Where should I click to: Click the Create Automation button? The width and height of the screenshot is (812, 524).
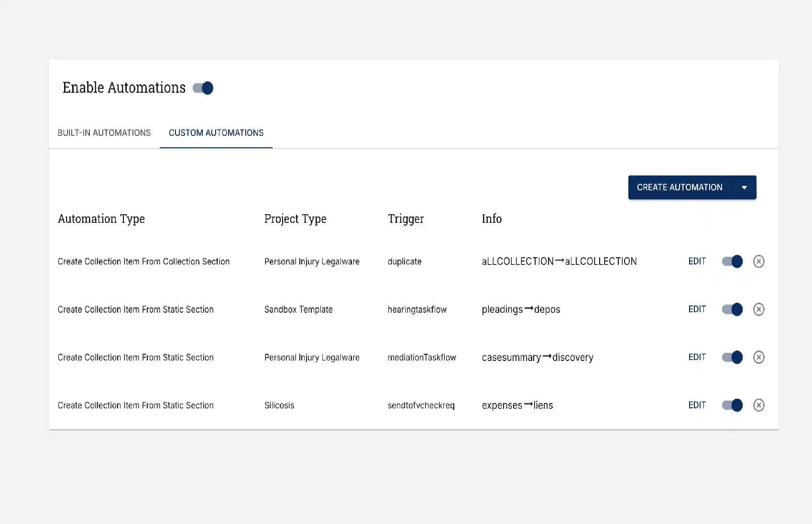tap(680, 187)
